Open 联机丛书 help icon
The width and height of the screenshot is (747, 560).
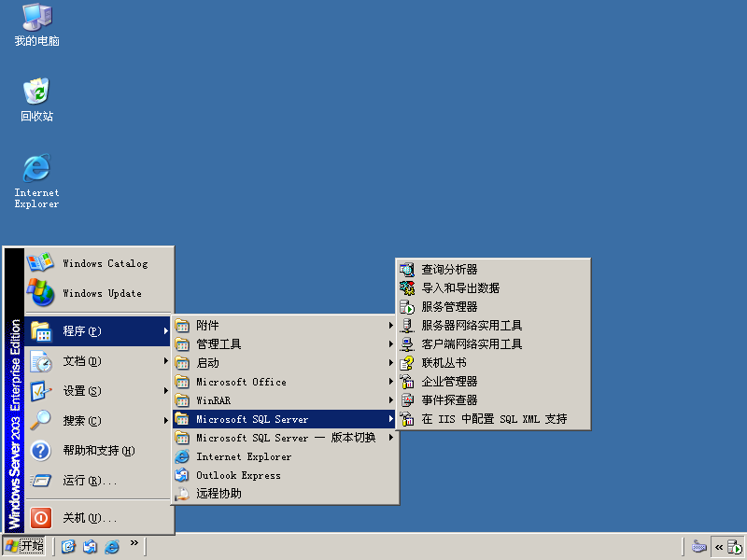(x=407, y=363)
